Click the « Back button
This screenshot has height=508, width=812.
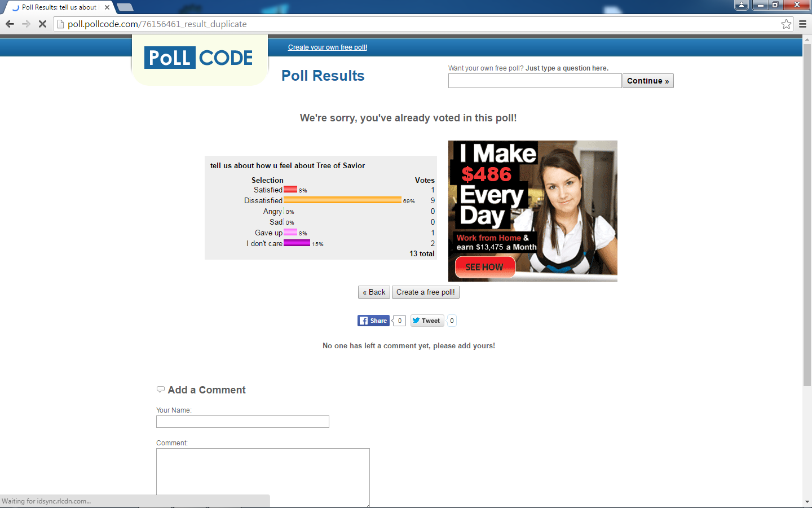pyautogui.click(x=374, y=292)
